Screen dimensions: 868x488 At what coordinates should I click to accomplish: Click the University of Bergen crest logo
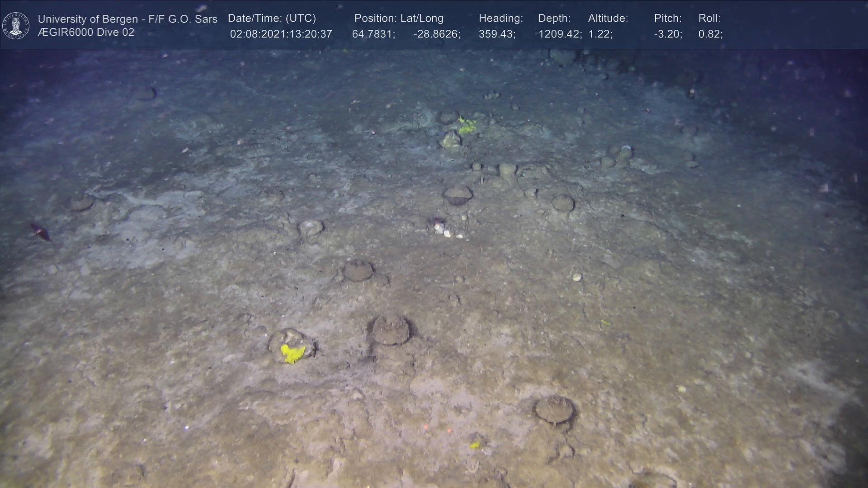tap(16, 25)
